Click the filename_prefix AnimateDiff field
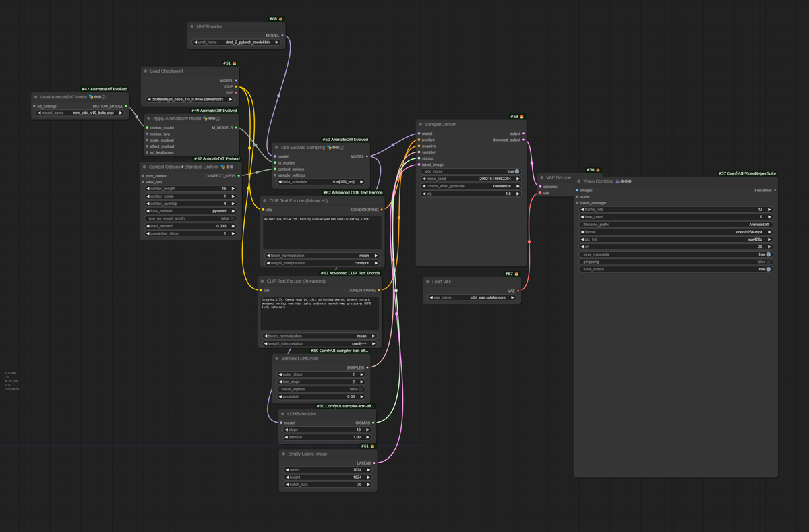 [x=676, y=225]
